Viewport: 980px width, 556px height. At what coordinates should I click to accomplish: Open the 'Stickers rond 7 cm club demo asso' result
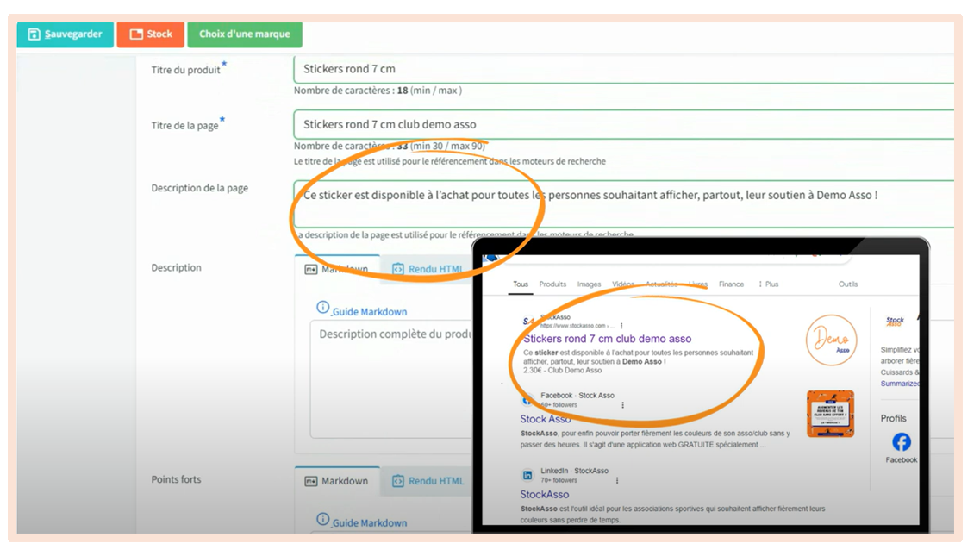coord(607,339)
